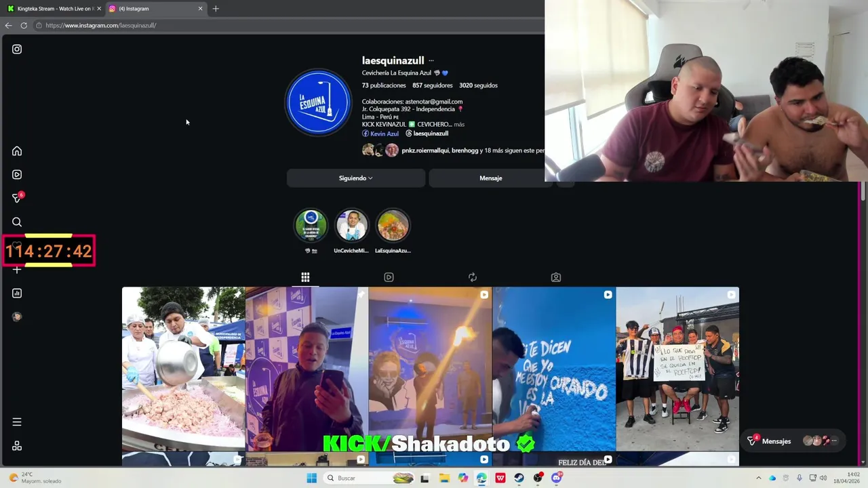Switch to the Kingteka Stream tab

click(x=54, y=8)
